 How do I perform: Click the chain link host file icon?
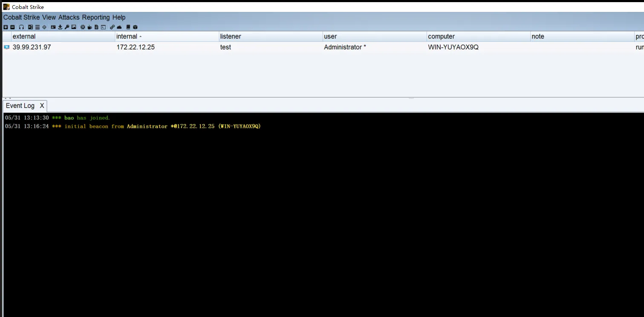pyautogui.click(x=112, y=27)
